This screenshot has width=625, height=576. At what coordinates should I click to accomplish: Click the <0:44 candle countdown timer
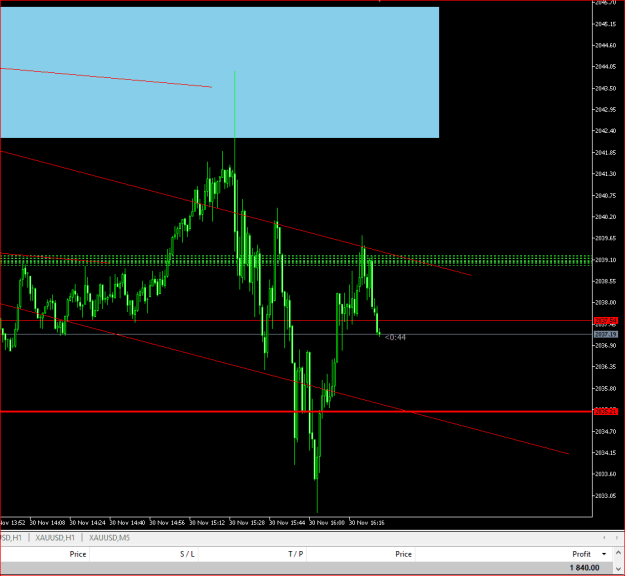click(395, 337)
